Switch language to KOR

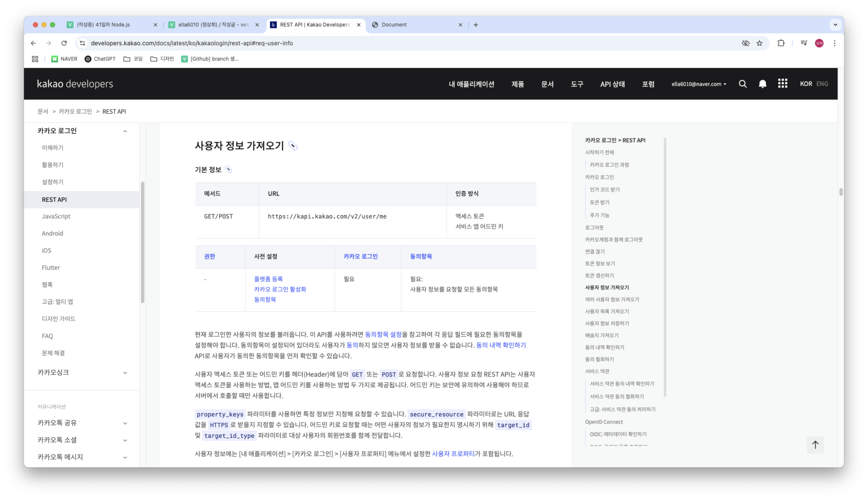[x=806, y=84]
